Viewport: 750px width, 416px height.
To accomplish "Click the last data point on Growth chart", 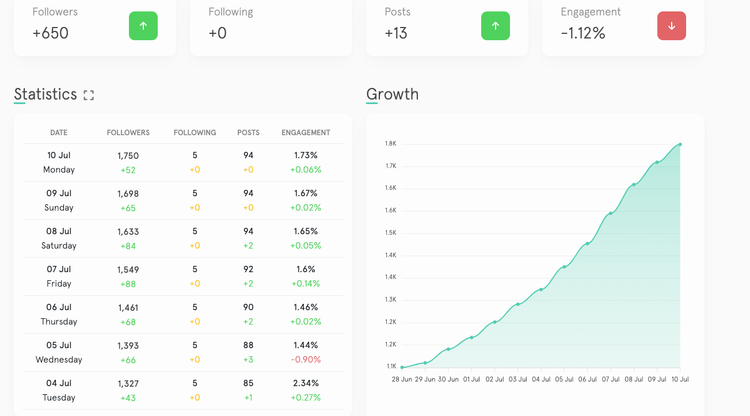I will pos(680,144).
